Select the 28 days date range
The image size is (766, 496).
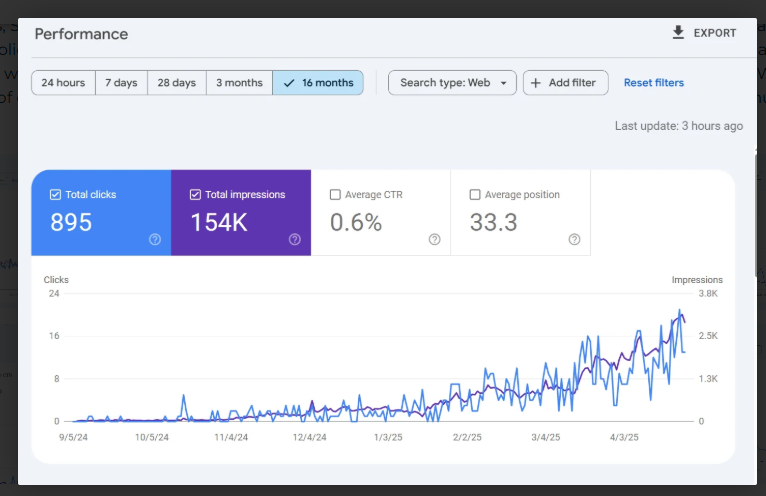pyautogui.click(x=176, y=83)
